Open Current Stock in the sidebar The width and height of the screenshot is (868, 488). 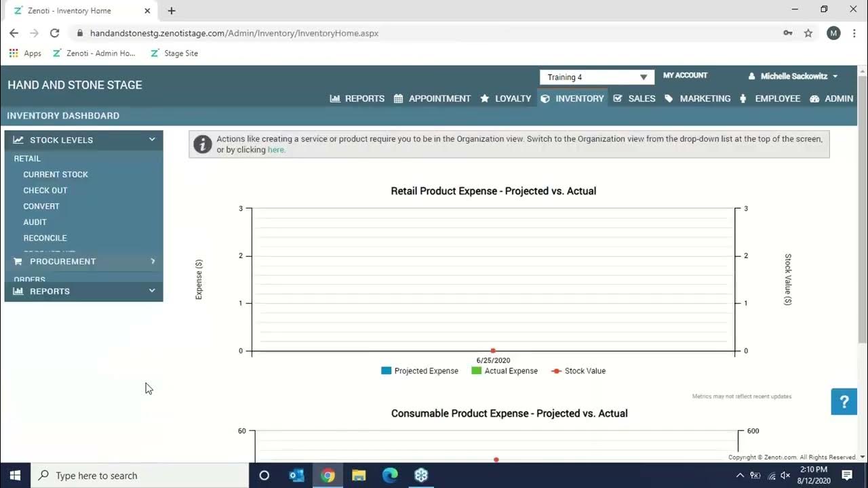coord(56,174)
